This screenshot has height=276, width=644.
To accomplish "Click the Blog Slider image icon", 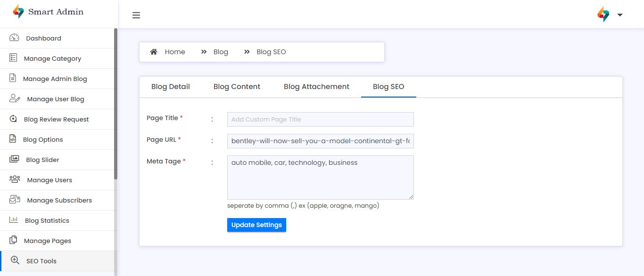I will pyautogui.click(x=14, y=160).
